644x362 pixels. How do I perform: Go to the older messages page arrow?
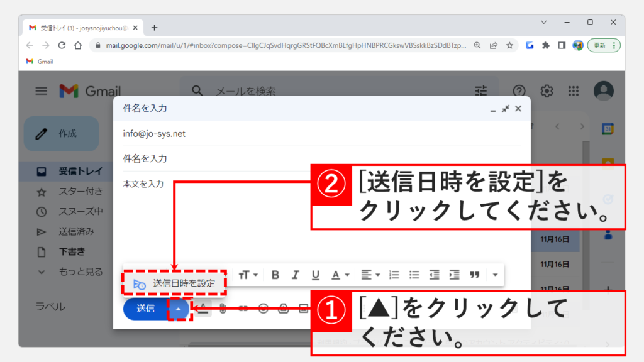click(x=582, y=126)
